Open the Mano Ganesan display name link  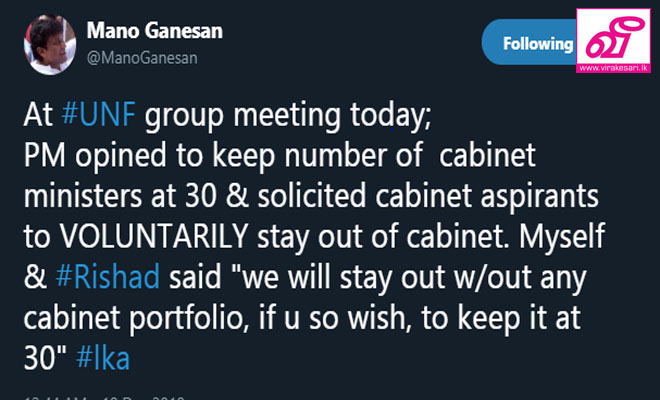tap(154, 31)
